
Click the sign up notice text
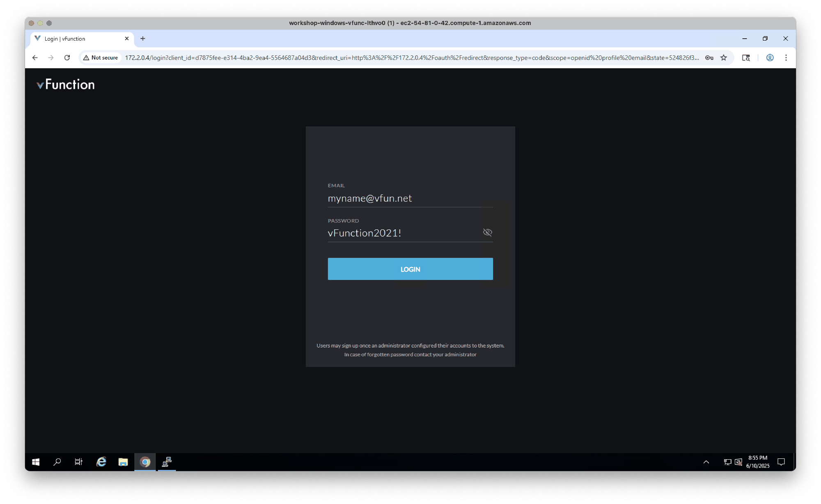click(410, 346)
